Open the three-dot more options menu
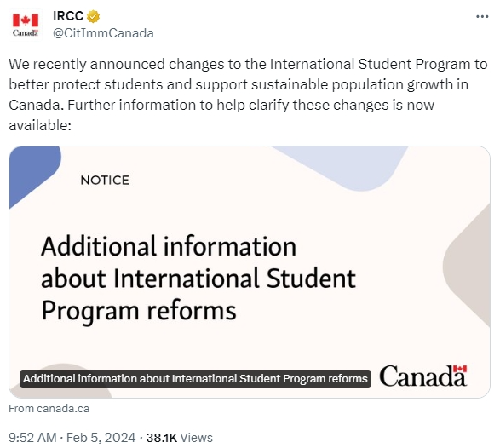 [x=482, y=16]
